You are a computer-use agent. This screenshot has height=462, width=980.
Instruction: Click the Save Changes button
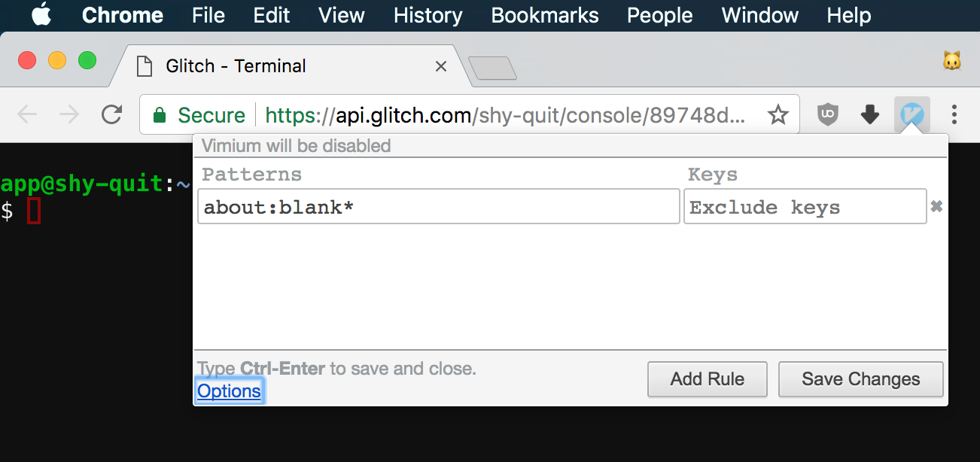[x=860, y=379]
